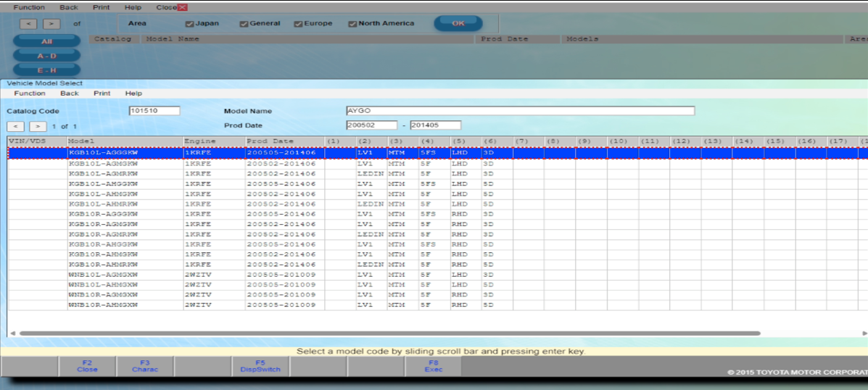The width and height of the screenshot is (868, 390).
Task: Click the VIN/VDS column header
Action: tap(37, 141)
